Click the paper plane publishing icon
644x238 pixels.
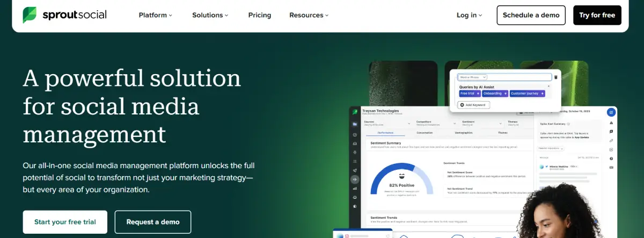pyautogui.click(x=354, y=170)
